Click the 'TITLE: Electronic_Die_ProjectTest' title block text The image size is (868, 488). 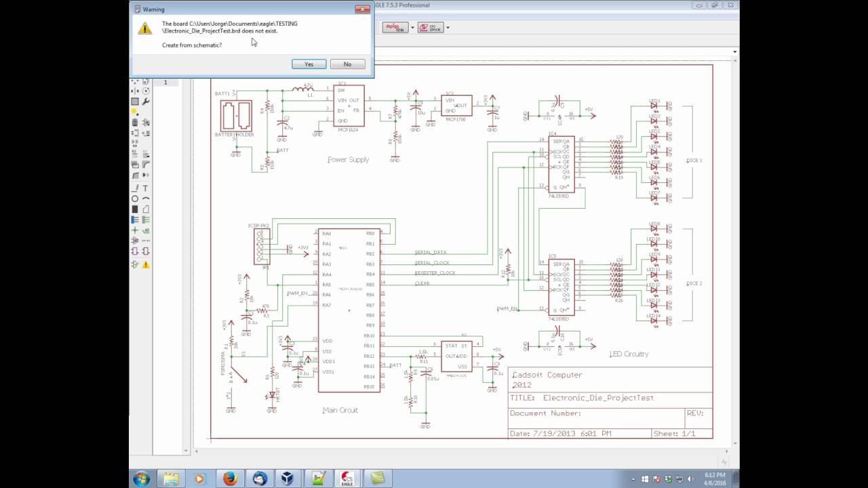(582, 398)
